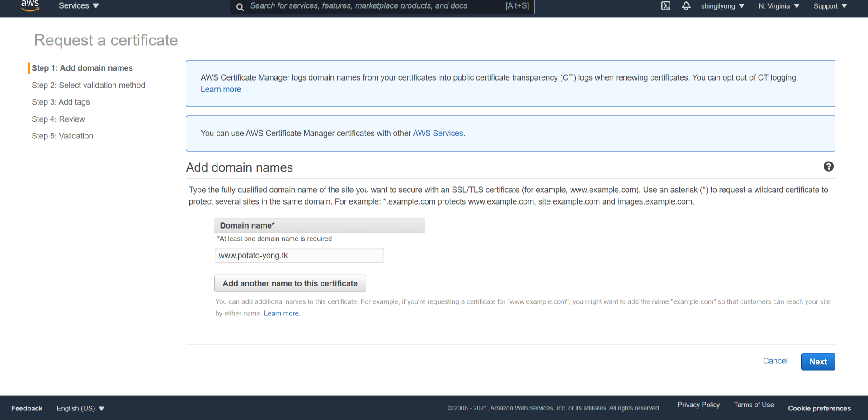The height and width of the screenshot is (420, 868).
Task: Click the Next button
Action: [818, 362]
